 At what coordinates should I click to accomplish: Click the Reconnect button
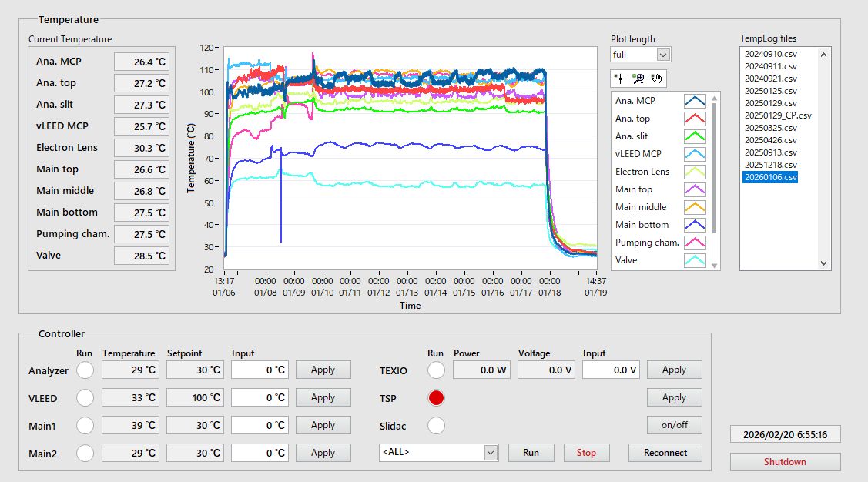tap(665, 453)
